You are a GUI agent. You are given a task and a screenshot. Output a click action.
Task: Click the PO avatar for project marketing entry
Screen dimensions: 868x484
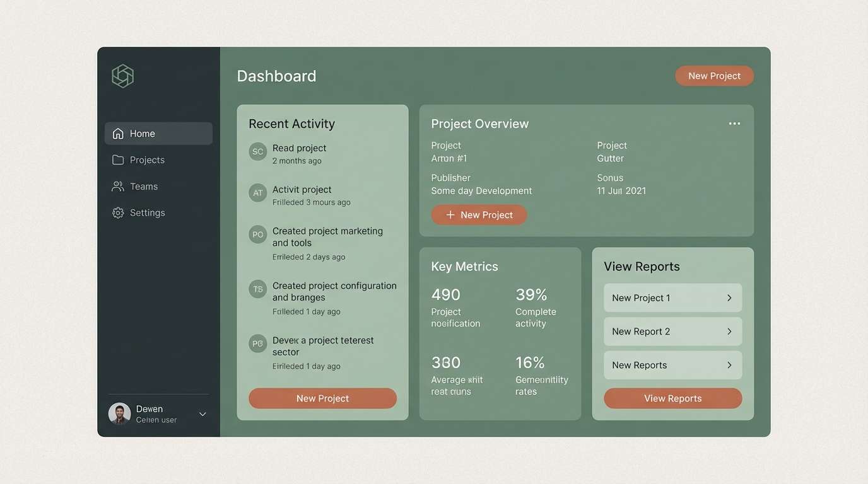click(257, 234)
